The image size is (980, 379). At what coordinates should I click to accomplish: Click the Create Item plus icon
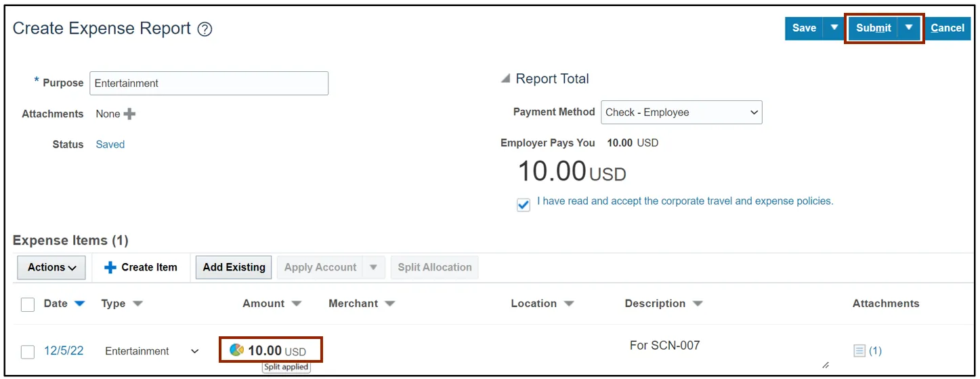[110, 268]
